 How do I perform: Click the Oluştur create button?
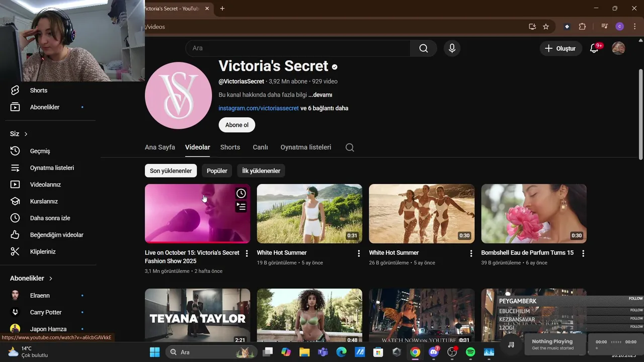click(560, 48)
